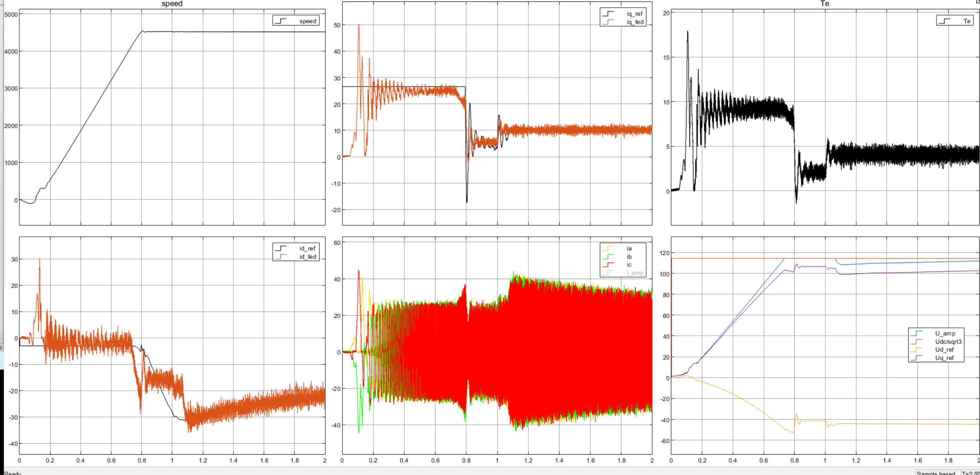Click the Te legend step icon
Screen dimensions: 980x475
(944, 21)
